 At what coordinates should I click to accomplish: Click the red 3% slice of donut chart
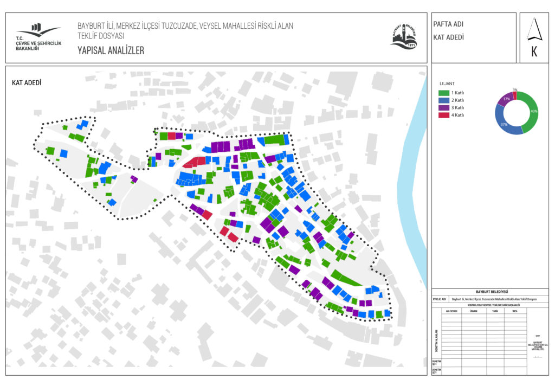point(514,94)
